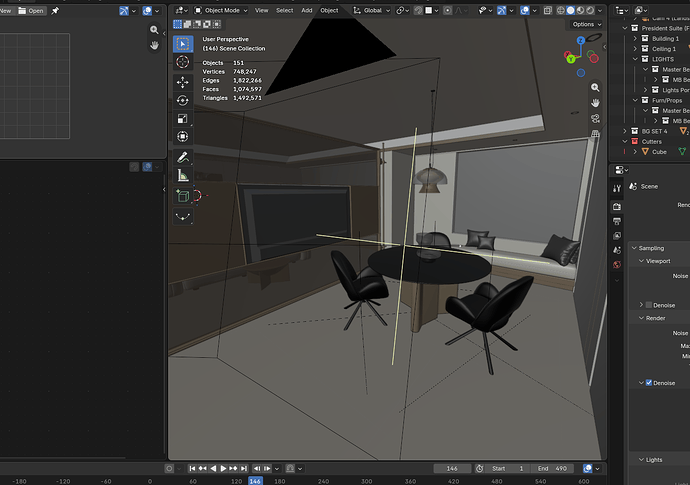Jump to the timeline start frame
This screenshot has height=485, width=690.
[x=192, y=469]
